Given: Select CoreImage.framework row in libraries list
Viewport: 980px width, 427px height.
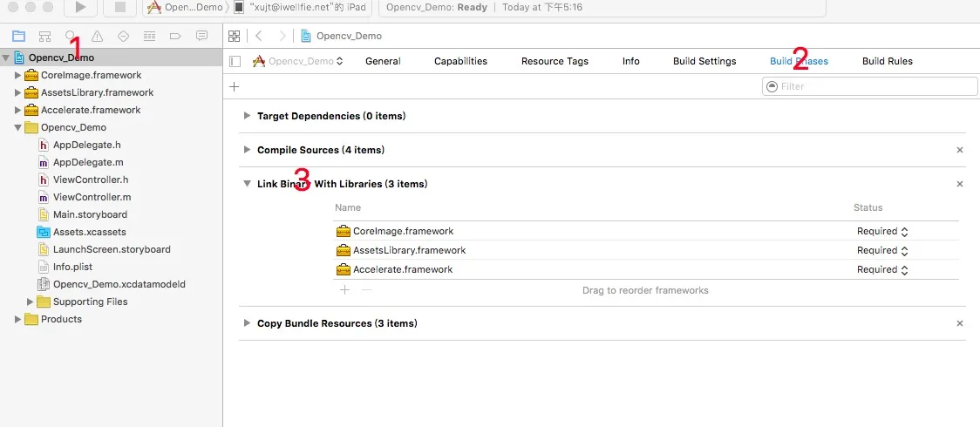Looking at the screenshot, I should [646, 231].
